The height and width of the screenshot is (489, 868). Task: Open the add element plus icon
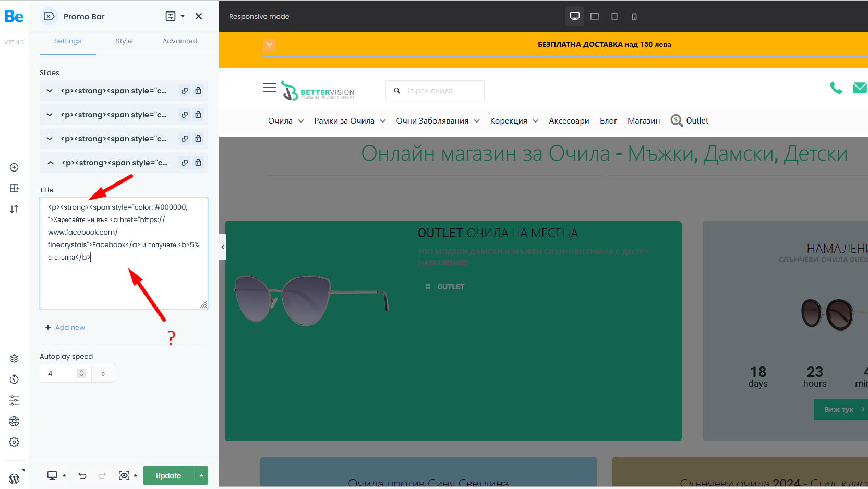(14, 167)
